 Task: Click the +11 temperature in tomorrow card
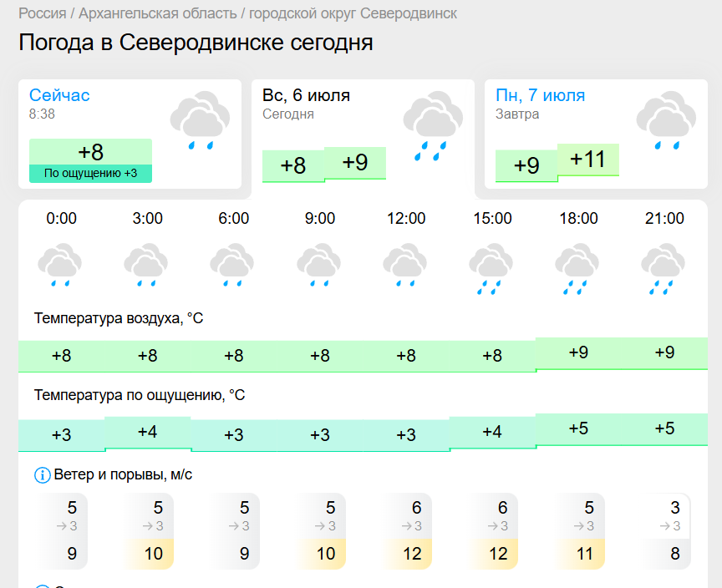click(588, 160)
